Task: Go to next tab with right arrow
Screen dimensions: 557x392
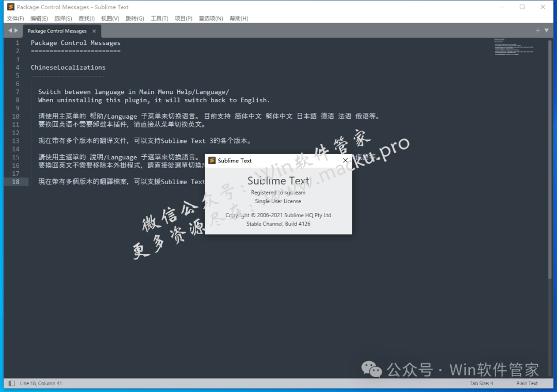Action: click(x=16, y=30)
